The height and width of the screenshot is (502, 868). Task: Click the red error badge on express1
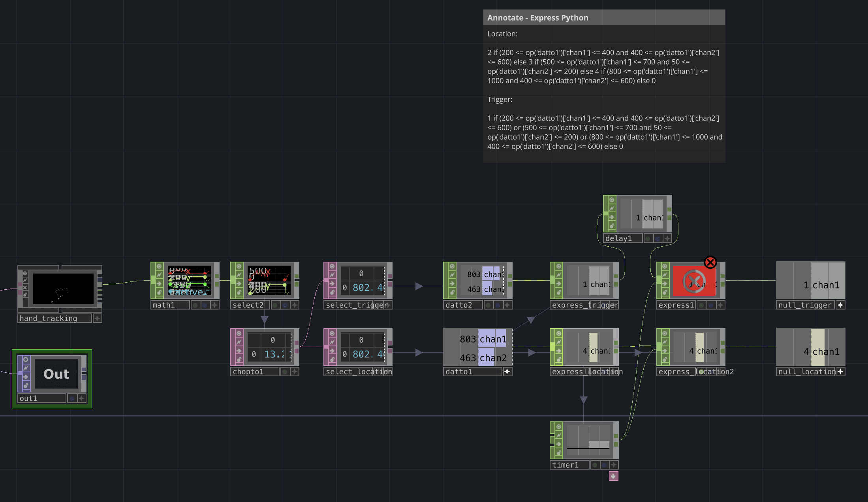710,262
